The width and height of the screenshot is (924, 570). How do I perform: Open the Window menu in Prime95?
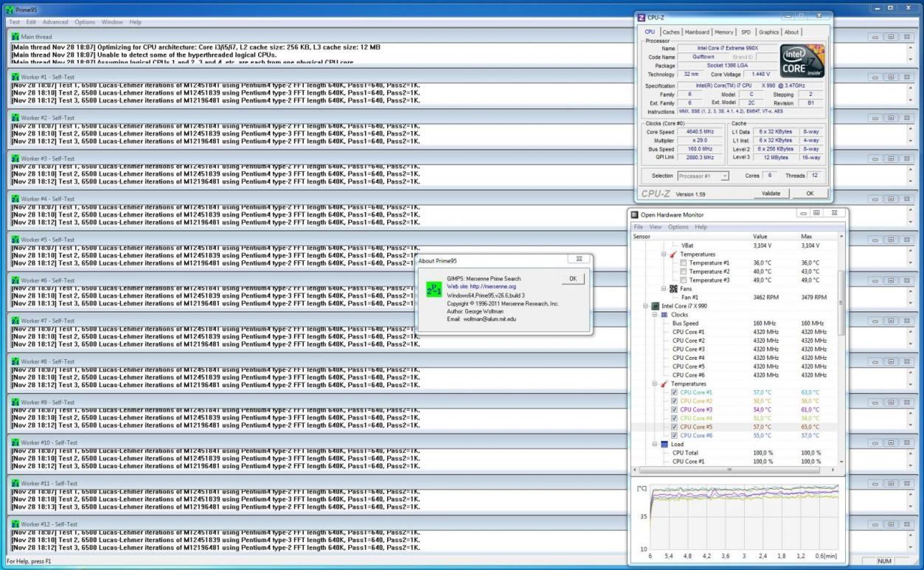(112, 22)
